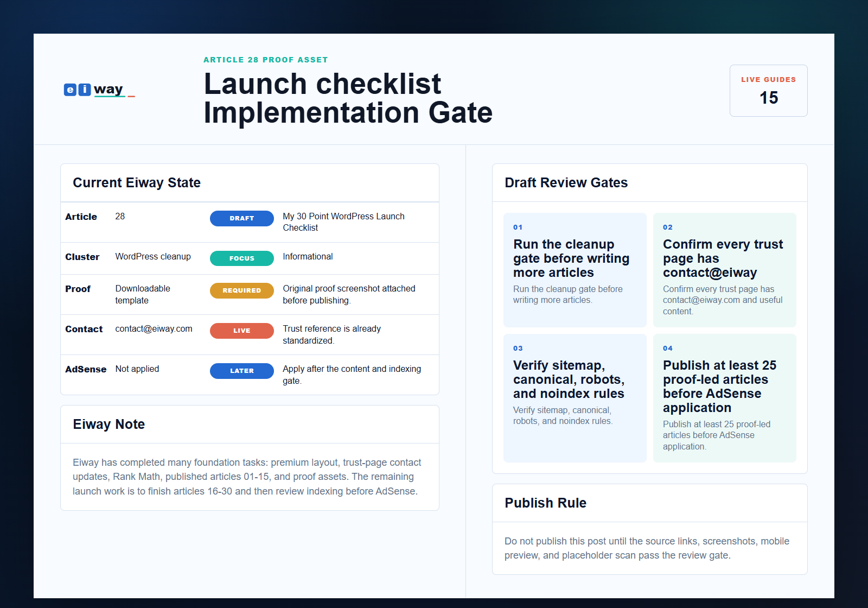868x608 pixels.
Task: Click the Eiway Note paragraph text
Action: coord(247,477)
